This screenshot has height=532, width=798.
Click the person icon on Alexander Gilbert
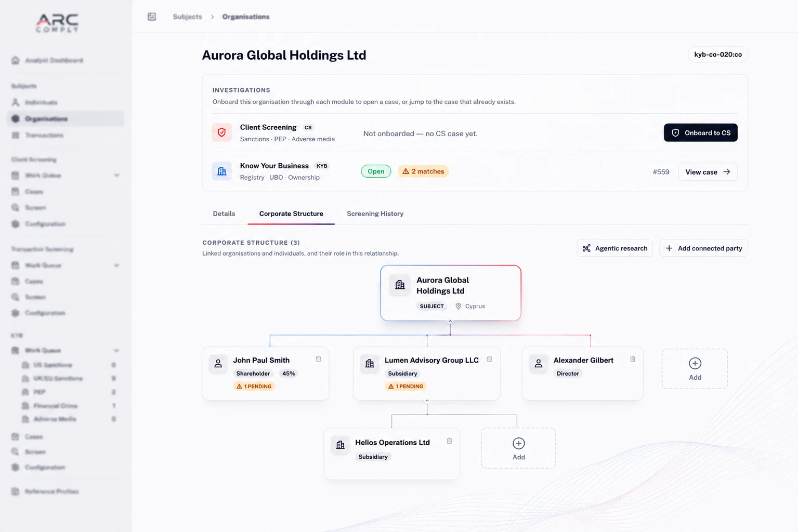539,364
